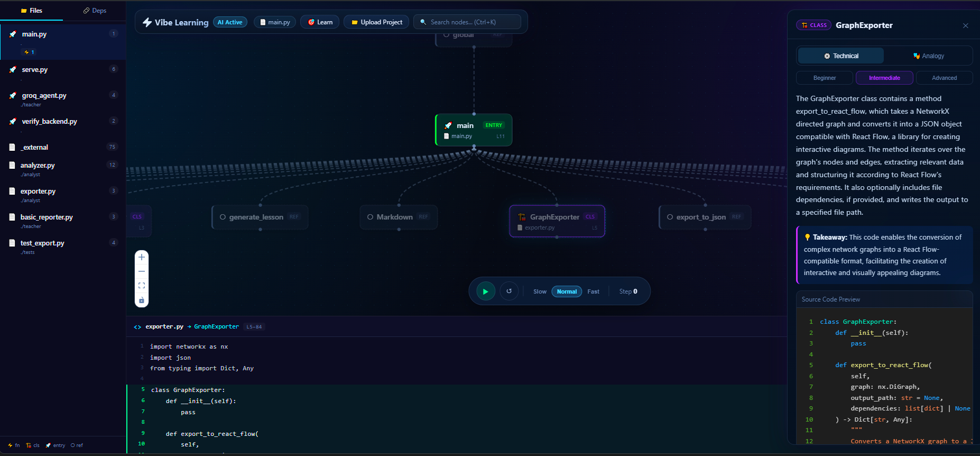This screenshot has width=980, height=456.
Task: Switch to the Files tab
Action: (x=31, y=11)
